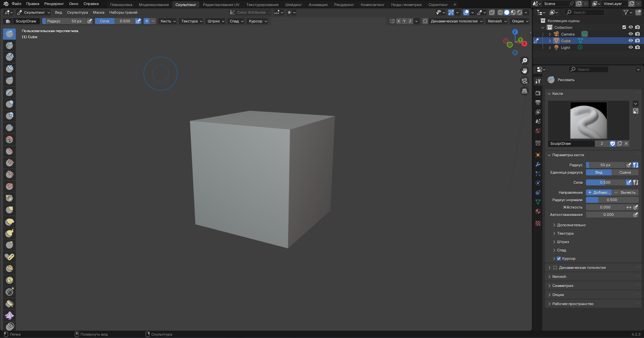
Task: Open the Render properties tab icon
Action: pos(538,93)
